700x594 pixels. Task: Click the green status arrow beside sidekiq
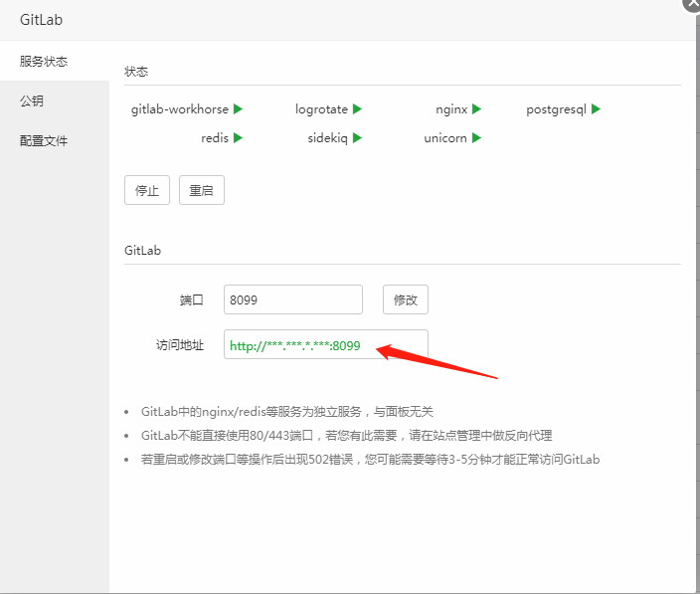click(x=357, y=138)
